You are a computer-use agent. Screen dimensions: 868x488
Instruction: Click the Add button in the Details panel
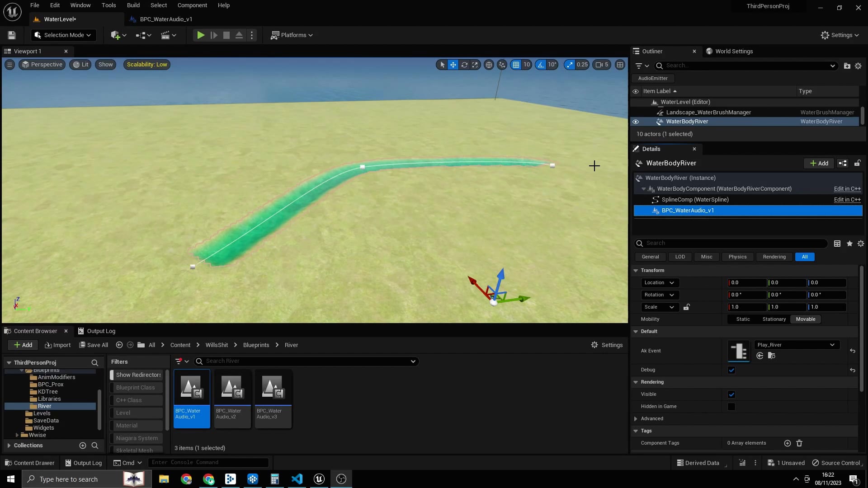[x=818, y=163]
